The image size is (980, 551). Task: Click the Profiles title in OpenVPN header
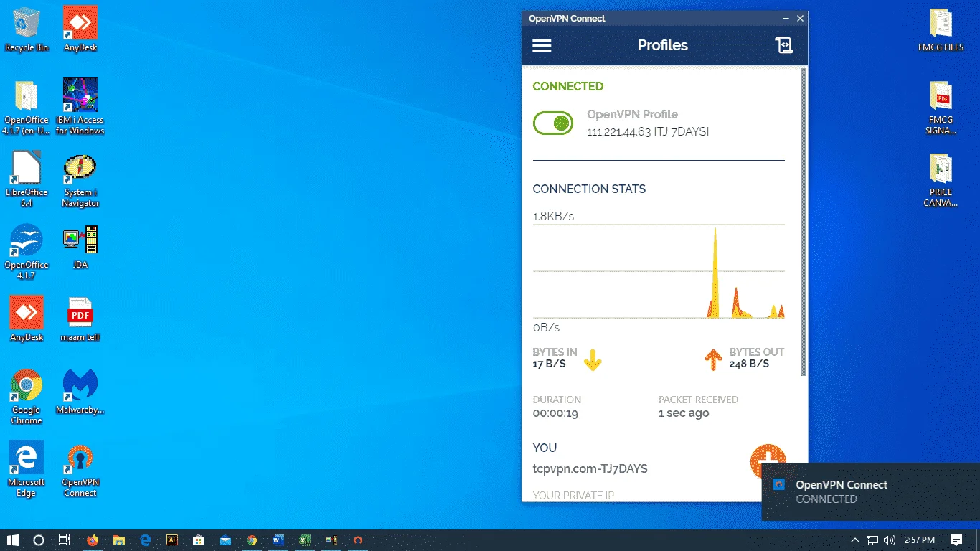pos(663,45)
